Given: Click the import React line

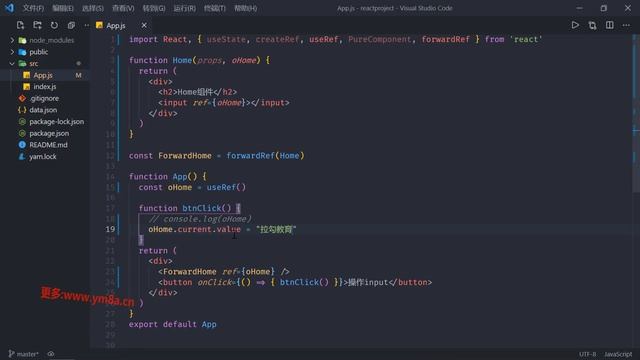Looking at the screenshot, I should [336, 39].
